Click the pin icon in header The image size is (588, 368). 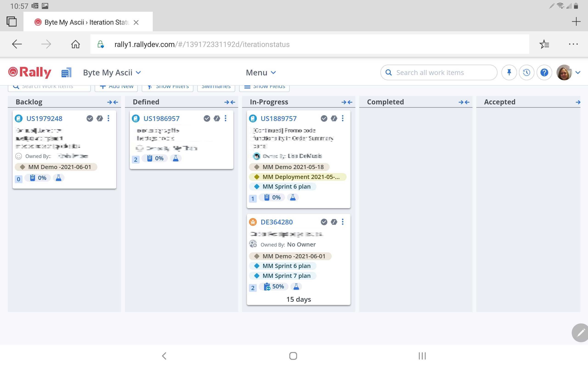coord(509,72)
